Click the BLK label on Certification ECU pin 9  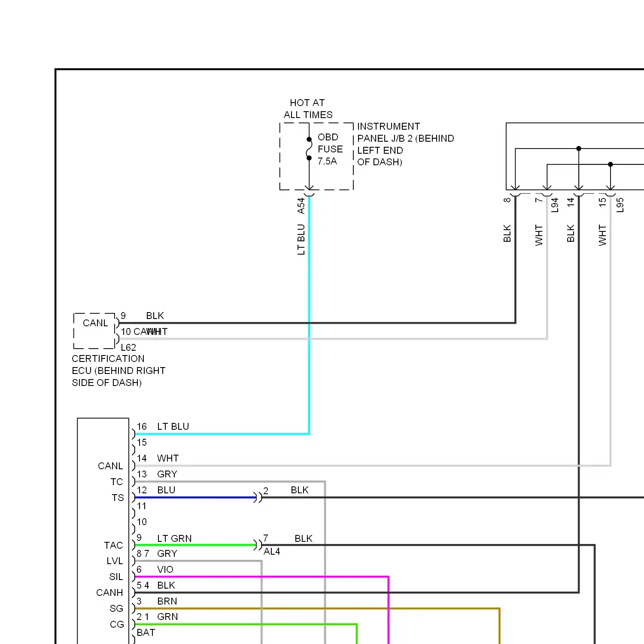point(155,316)
